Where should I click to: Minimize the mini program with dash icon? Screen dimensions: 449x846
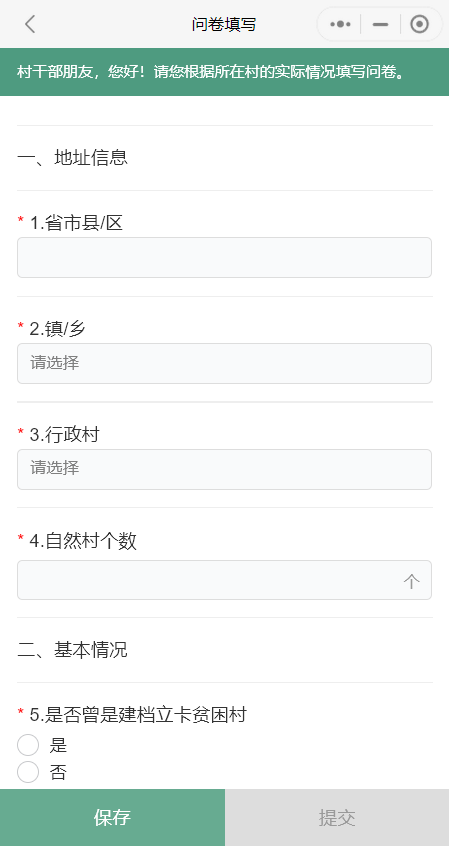pos(380,24)
